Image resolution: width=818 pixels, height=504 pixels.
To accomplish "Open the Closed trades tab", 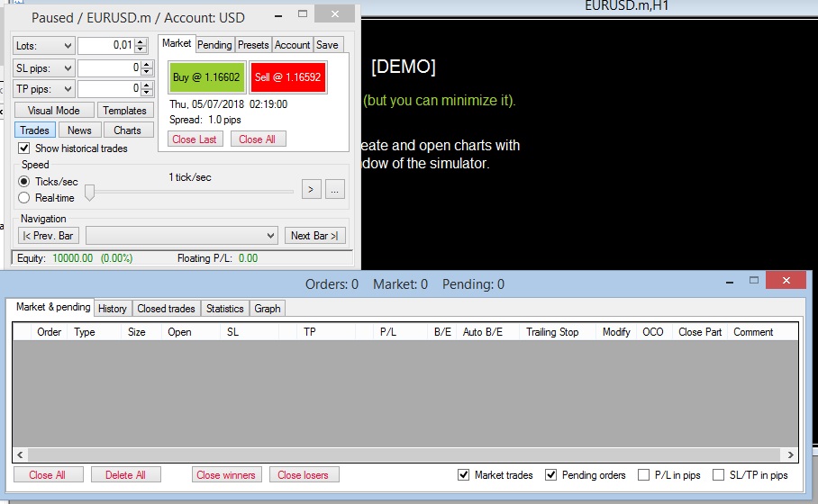I will (x=166, y=309).
